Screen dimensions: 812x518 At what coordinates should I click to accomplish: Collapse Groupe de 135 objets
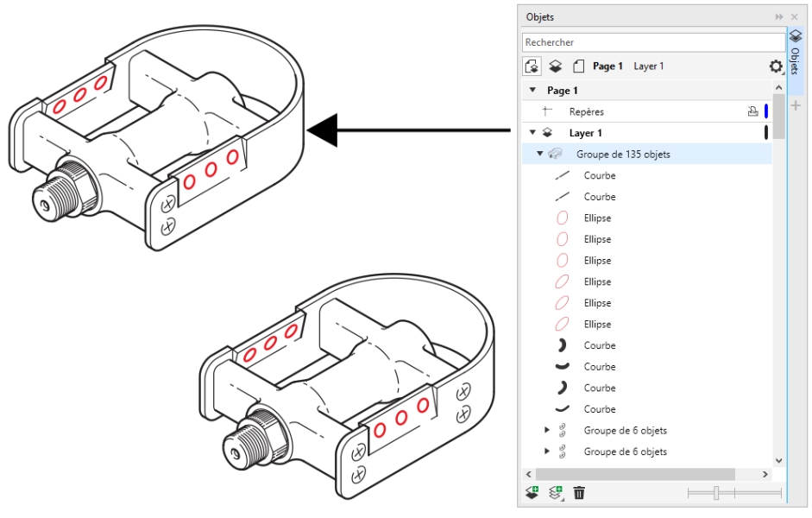[540, 155]
